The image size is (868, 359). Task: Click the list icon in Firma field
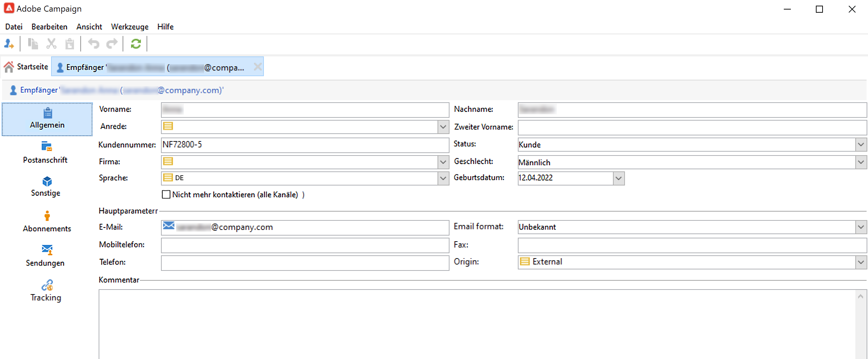[x=168, y=162]
